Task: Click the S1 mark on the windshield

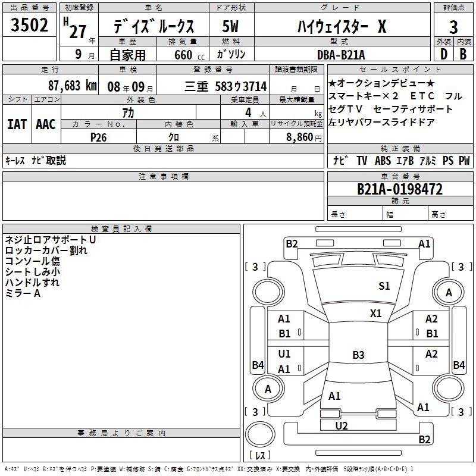Action: point(384,286)
